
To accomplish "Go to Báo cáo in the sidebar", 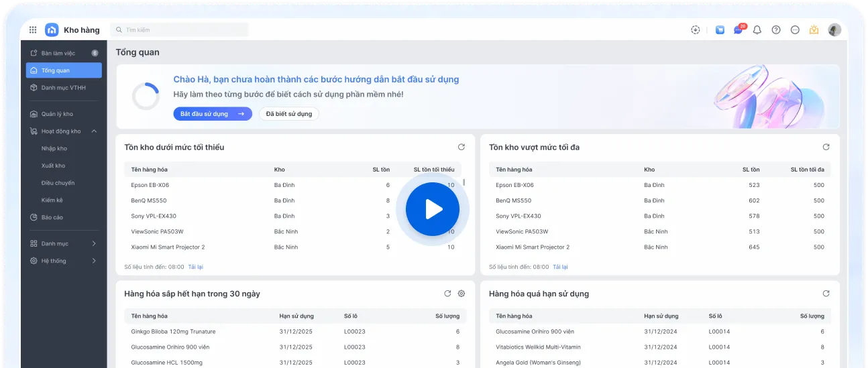I will coord(52,218).
